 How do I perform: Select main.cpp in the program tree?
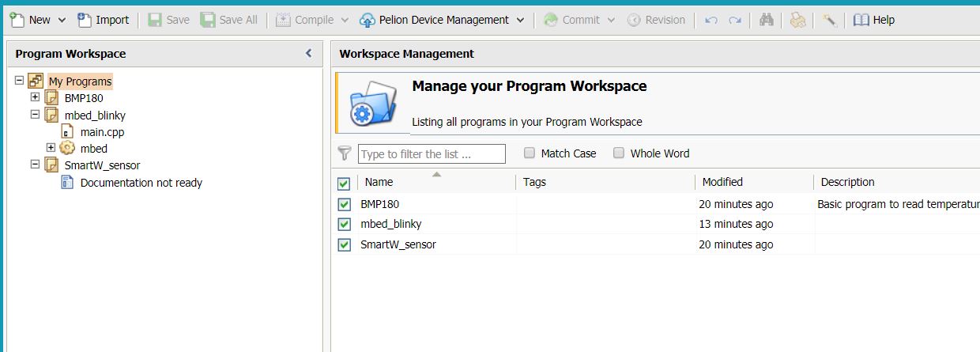[x=102, y=132]
